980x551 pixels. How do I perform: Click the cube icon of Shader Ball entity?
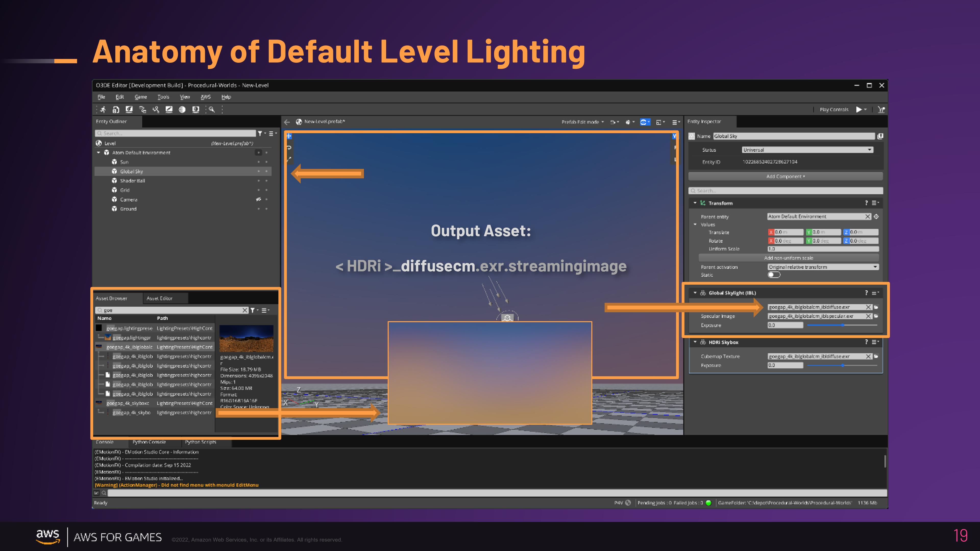pos(114,181)
